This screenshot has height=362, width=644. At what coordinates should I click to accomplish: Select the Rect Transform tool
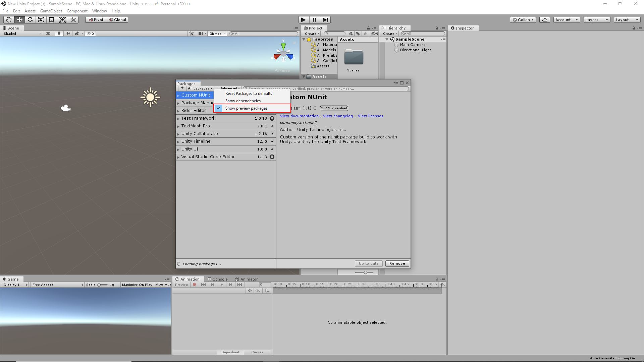coord(52,20)
